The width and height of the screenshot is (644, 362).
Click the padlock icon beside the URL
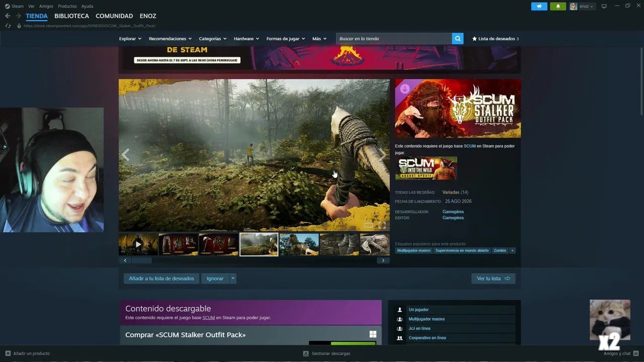(19, 26)
